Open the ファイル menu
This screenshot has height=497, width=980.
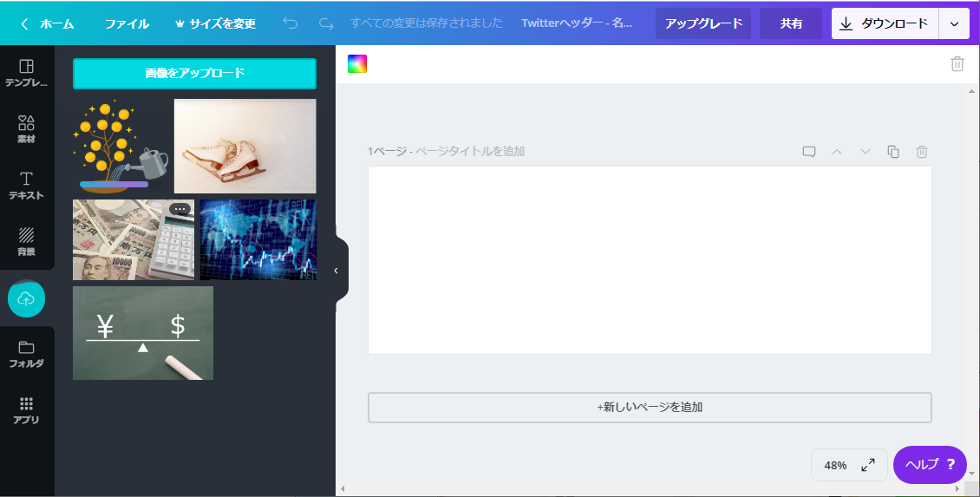tap(127, 23)
